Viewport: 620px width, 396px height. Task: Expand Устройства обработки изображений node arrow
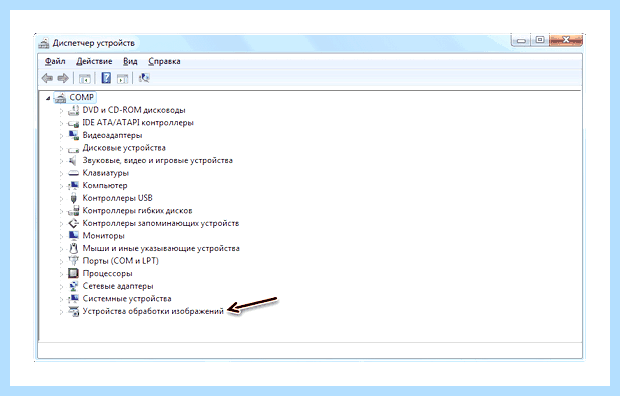(61, 312)
